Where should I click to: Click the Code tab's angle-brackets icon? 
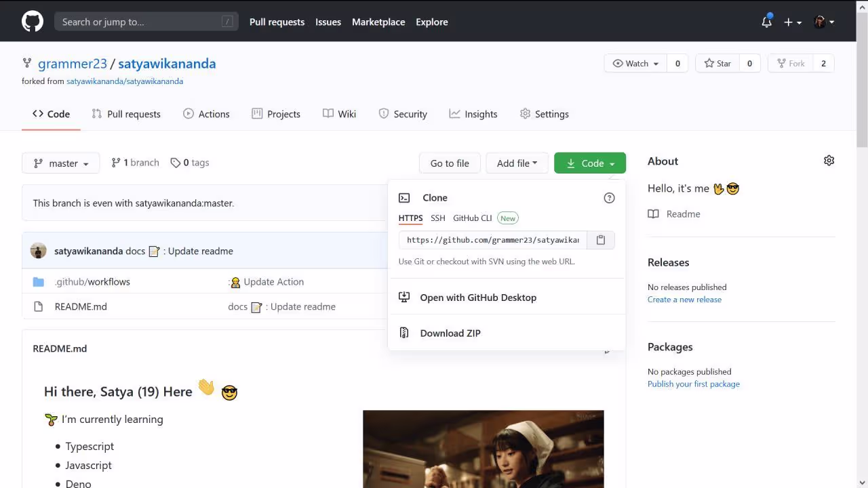tap(38, 114)
